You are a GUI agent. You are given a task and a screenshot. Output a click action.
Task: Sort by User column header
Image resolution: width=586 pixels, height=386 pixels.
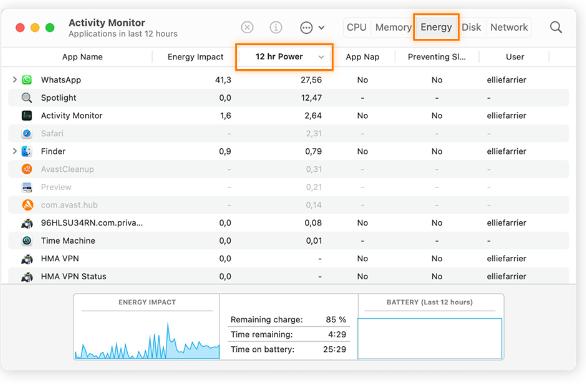pyautogui.click(x=515, y=57)
